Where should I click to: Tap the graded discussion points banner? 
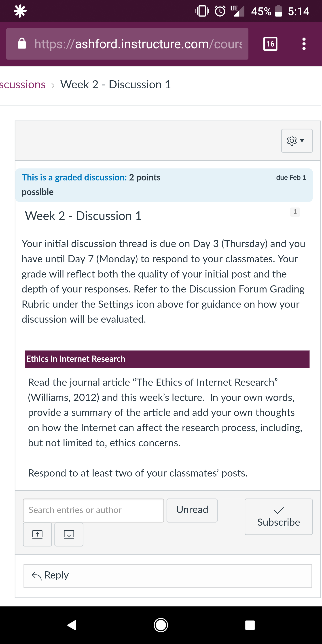(164, 185)
